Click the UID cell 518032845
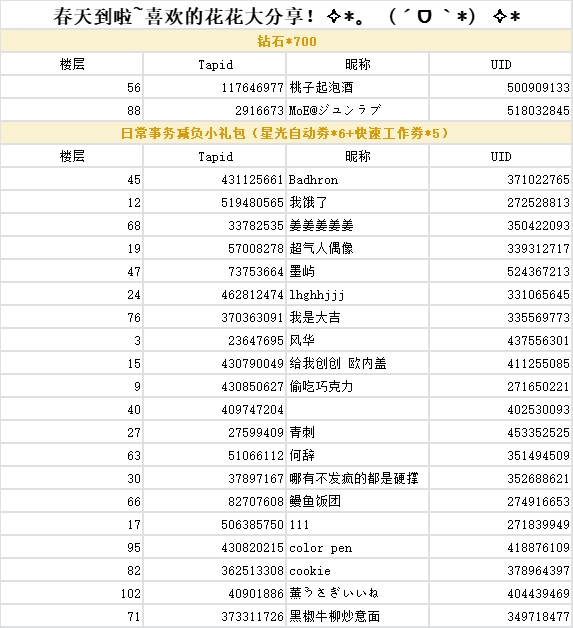573x628 pixels. 501,110
